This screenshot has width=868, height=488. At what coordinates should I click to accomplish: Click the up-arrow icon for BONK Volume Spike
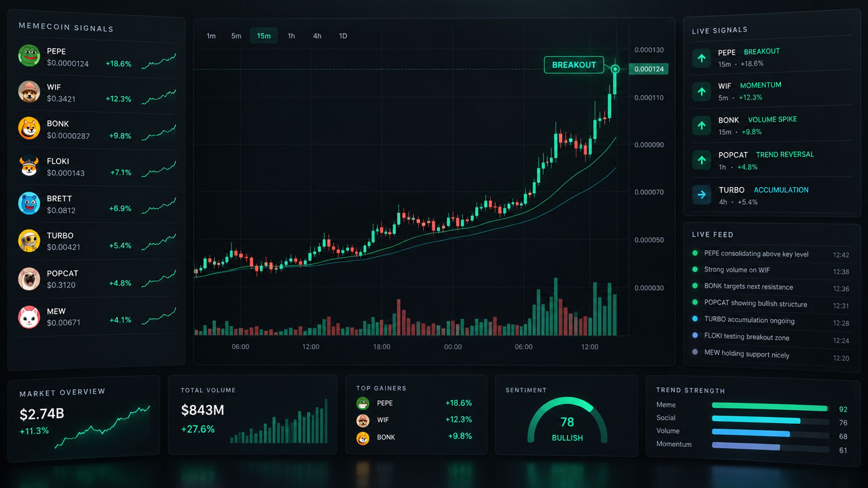[x=702, y=125]
